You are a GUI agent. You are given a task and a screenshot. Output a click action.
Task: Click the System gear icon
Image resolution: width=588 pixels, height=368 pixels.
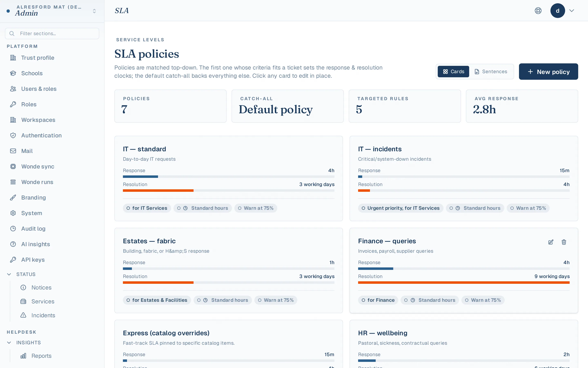[13, 213]
